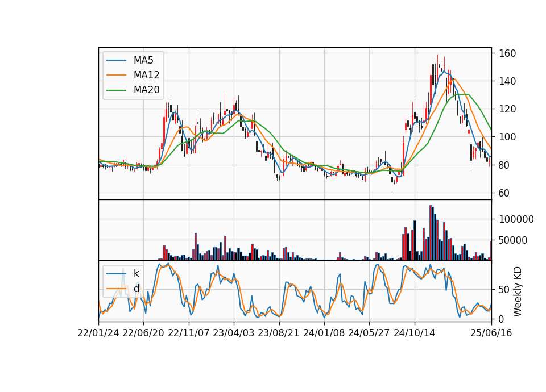Image resolution: width=546 pixels, height=392 pixels.
Task: Click the k legend label in KD panel
Action: pyautogui.click(x=136, y=274)
